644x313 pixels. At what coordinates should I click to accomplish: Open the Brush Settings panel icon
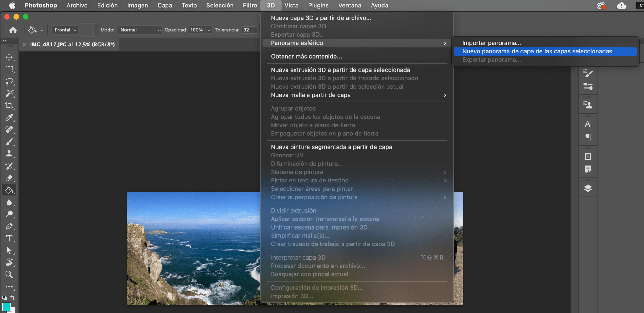(588, 73)
